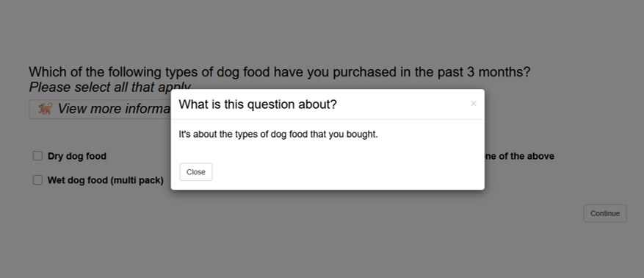Dismiss the dialog with the × icon
Screen dimensions: 644x278
(473, 104)
